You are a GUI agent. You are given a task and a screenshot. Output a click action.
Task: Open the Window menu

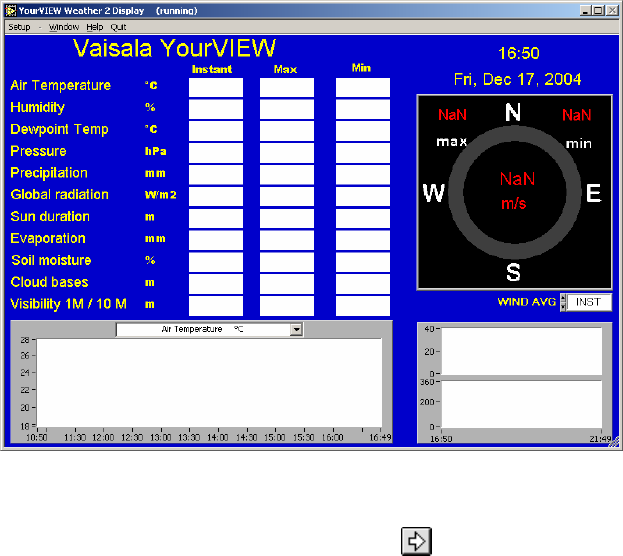click(x=64, y=27)
